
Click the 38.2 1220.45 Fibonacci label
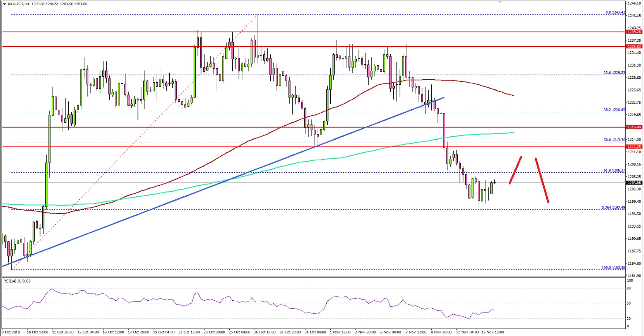[614, 110]
